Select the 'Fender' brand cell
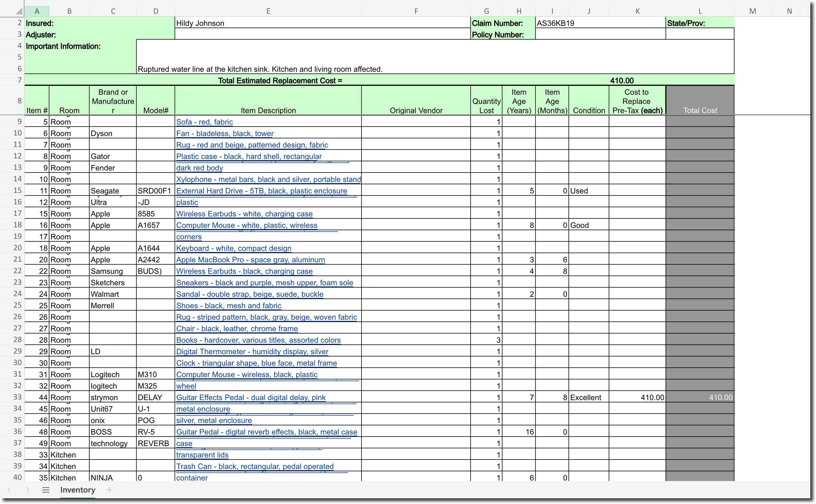The height and width of the screenshot is (504, 816). [113, 168]
